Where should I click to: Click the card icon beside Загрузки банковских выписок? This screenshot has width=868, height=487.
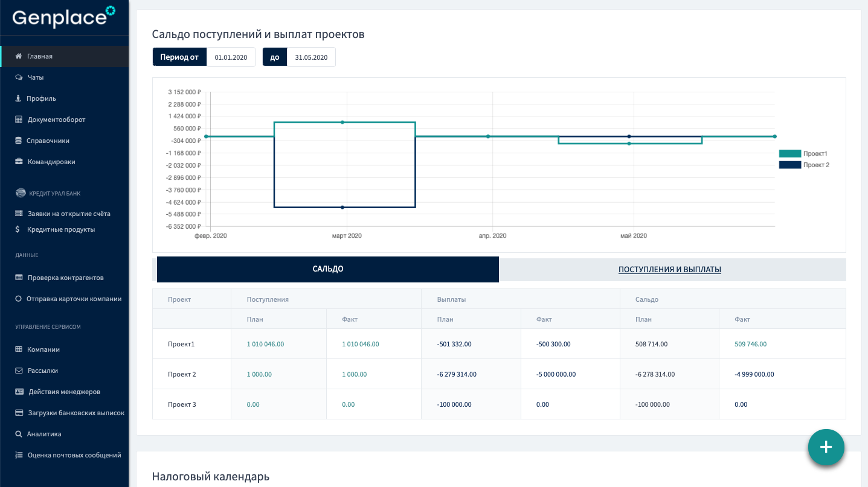pyautogui.click(x=19, y=413)
